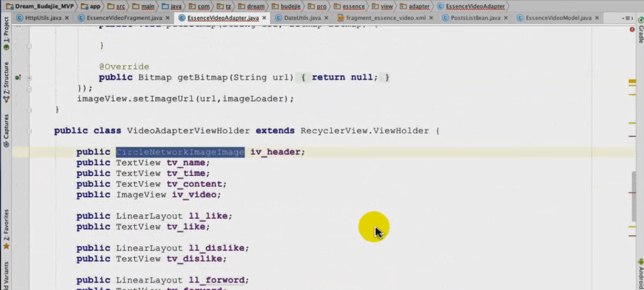644x290 pixels.
Task: Click the EssenceVideoAdapter class breadcrumb
Action: 470,7
